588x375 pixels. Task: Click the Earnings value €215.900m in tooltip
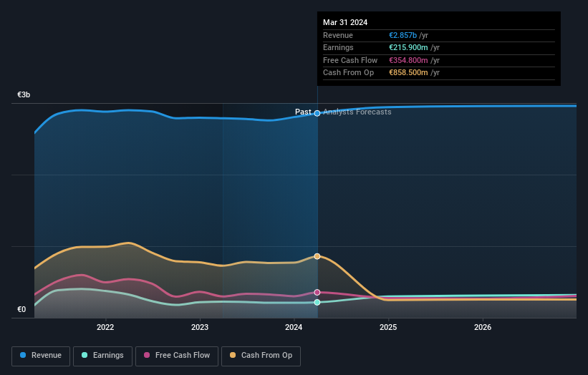408,47
